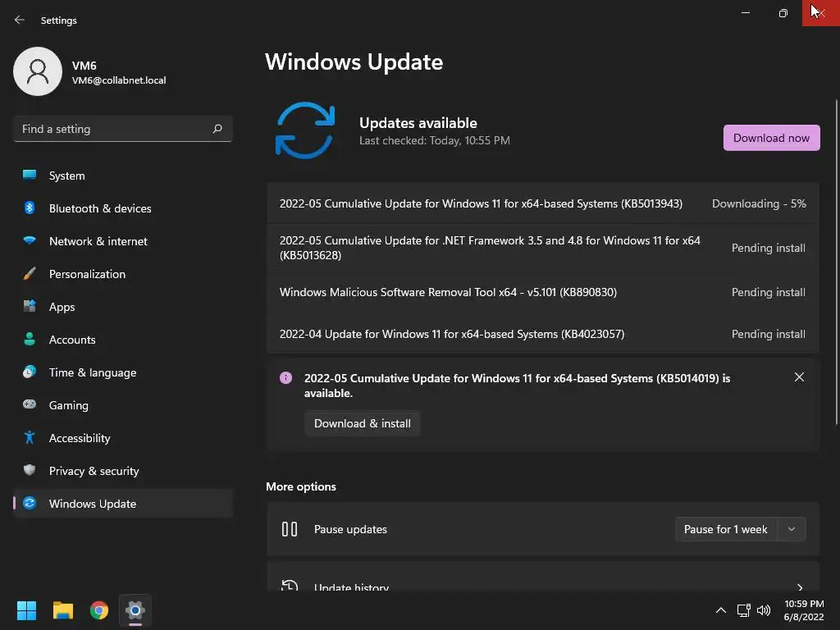Launch Google Chrome from the taskbar

pyautogui.click(x=99, y=610)
